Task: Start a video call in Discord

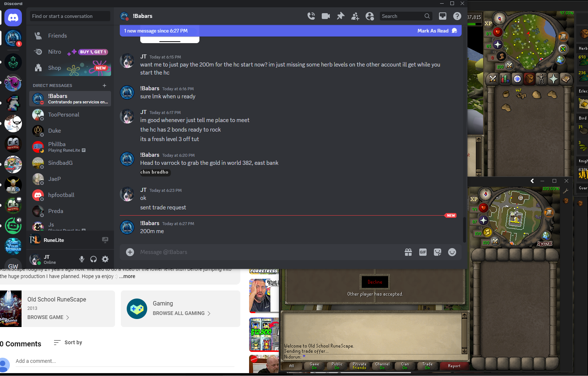Action: coord(326,16)
